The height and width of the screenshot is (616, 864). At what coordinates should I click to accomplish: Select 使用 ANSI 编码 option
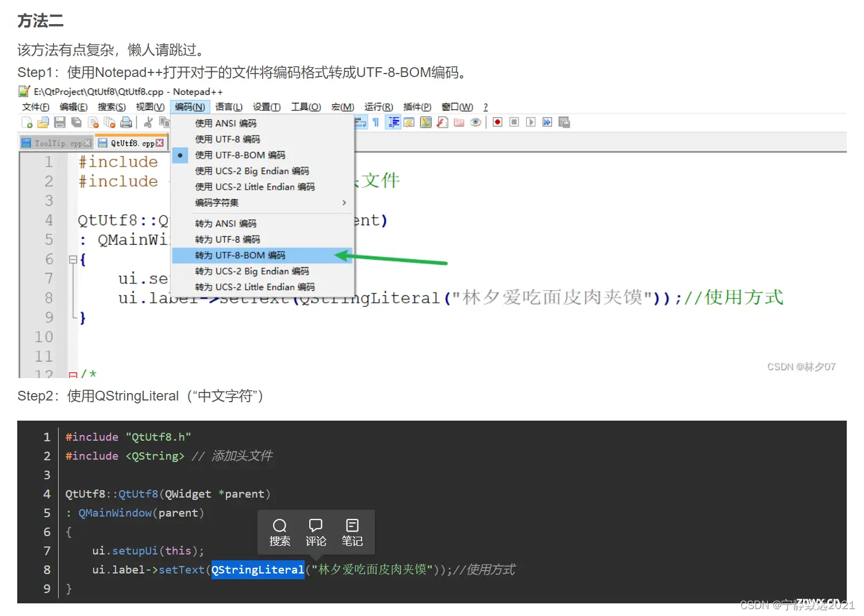tap(263, 124)
